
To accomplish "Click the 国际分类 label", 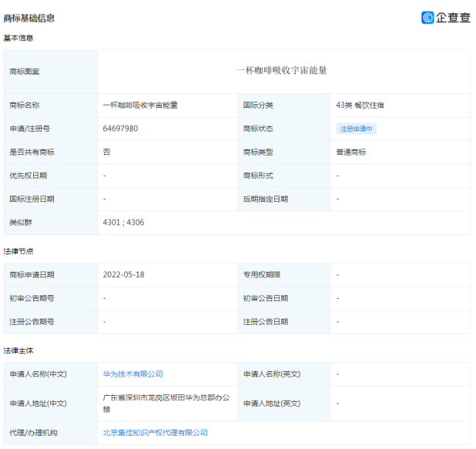I will pyautogui.click(x=258, y=106).
